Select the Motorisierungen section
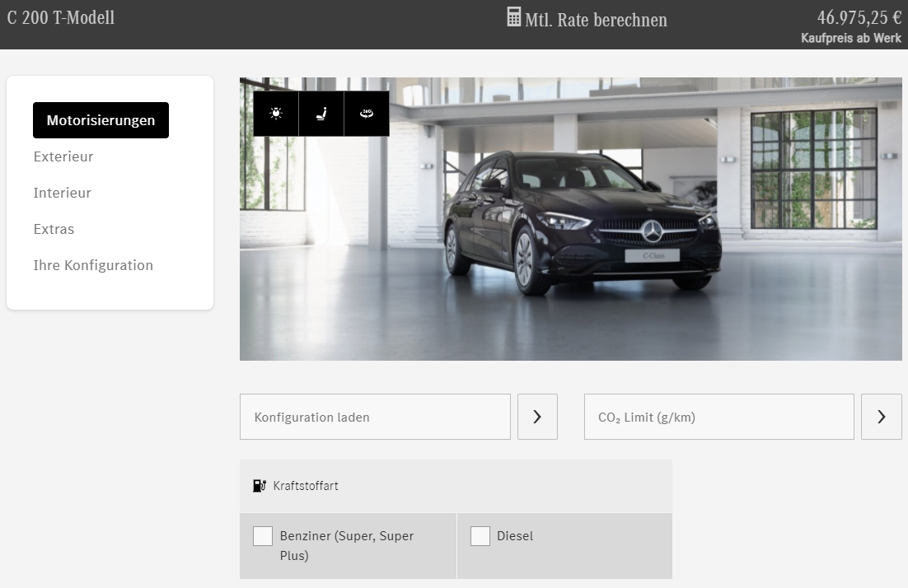This screenshot has height=588, width=908. (101, 120)
